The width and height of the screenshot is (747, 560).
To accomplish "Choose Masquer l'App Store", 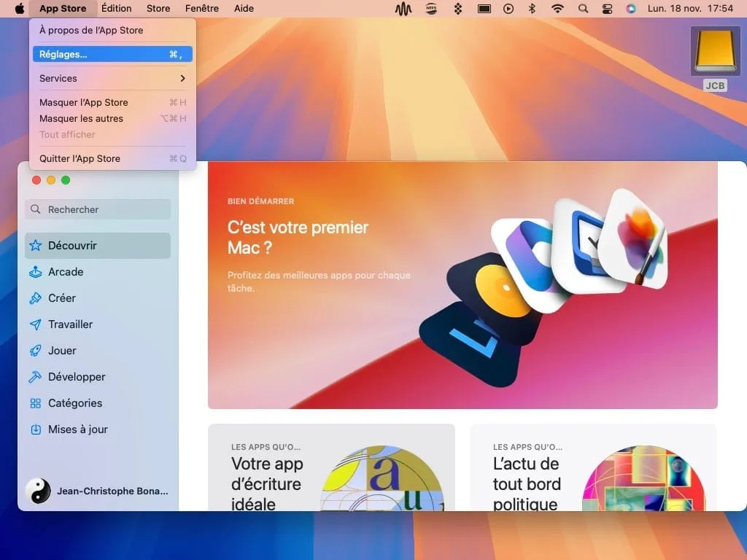I will (112, 102).
